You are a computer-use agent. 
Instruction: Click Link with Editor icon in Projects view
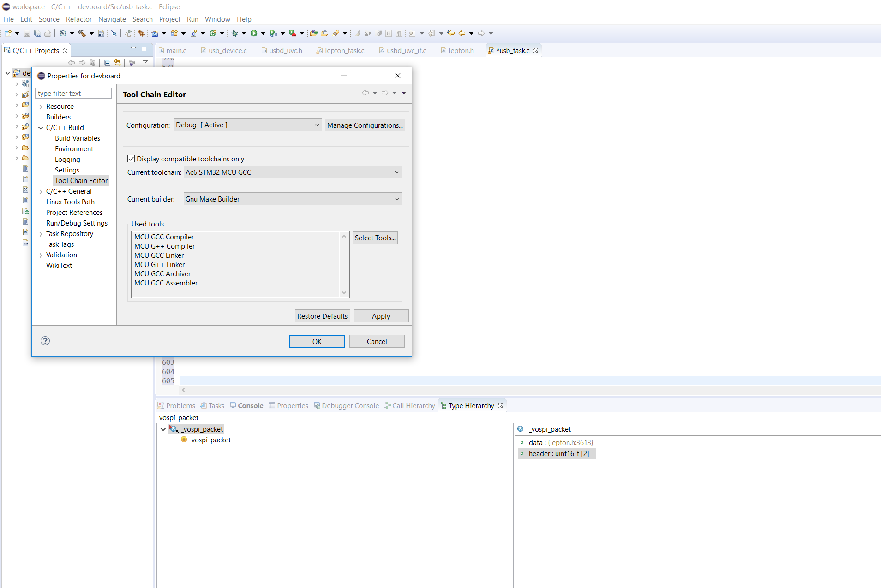[x=118, y=63]
